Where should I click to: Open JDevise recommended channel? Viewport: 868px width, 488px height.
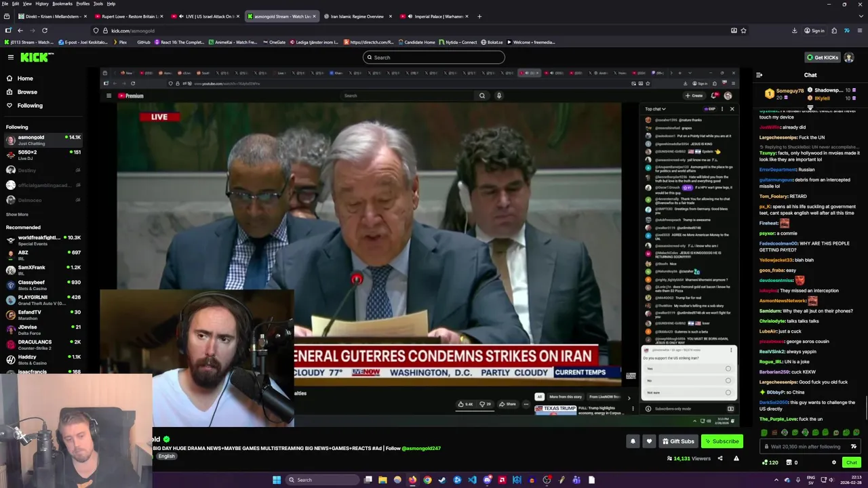pyautogui.click(x=43, y=329)
